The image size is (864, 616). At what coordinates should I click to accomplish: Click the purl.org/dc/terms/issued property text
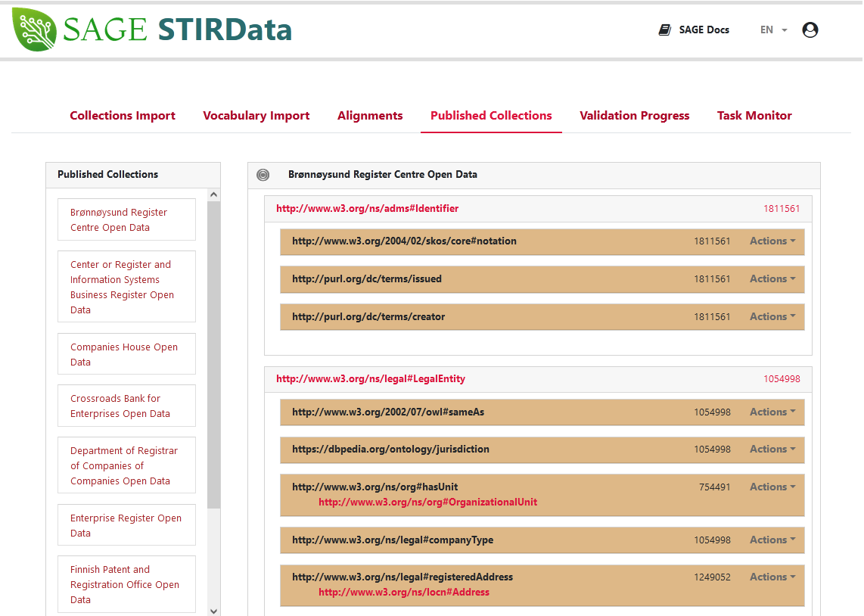[x=366, y=278]
